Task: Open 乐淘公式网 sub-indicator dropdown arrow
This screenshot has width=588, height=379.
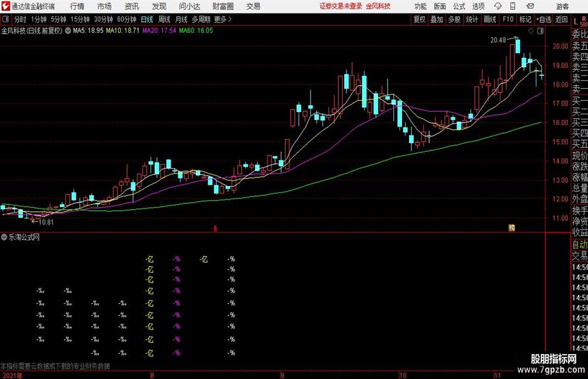Action: (x=4, y=236)
